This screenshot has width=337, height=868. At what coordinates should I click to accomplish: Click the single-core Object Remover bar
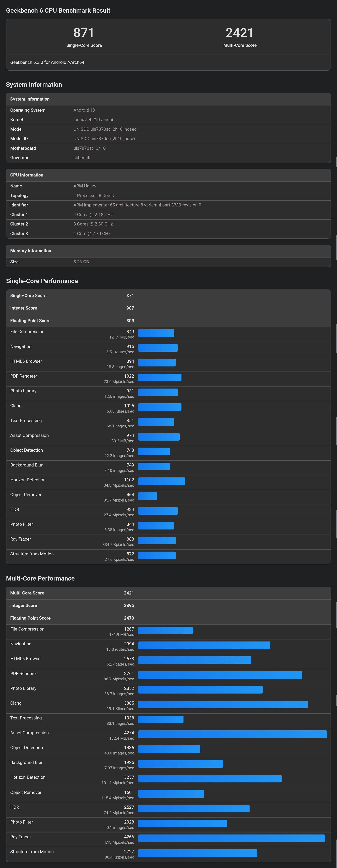tap(148, 496)
